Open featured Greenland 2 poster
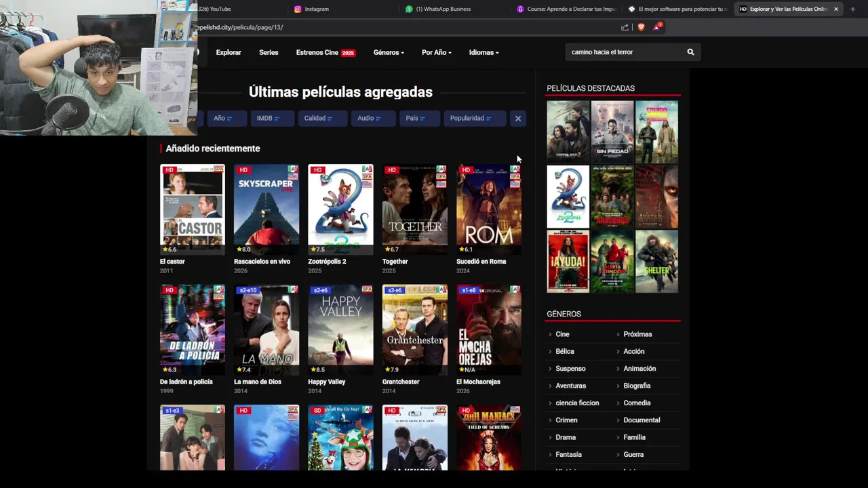868x488 pixels. click(x=568, y=131)
